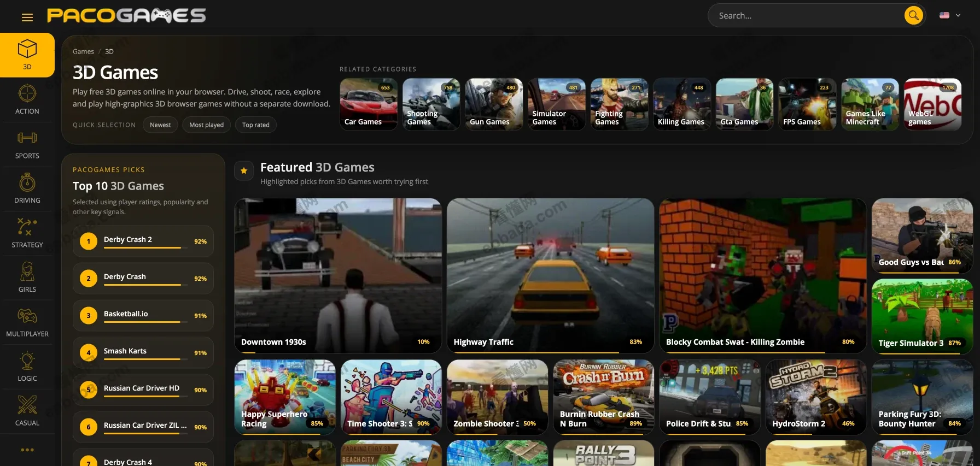Open the Multiplayer gamepad category

(27, 322)
